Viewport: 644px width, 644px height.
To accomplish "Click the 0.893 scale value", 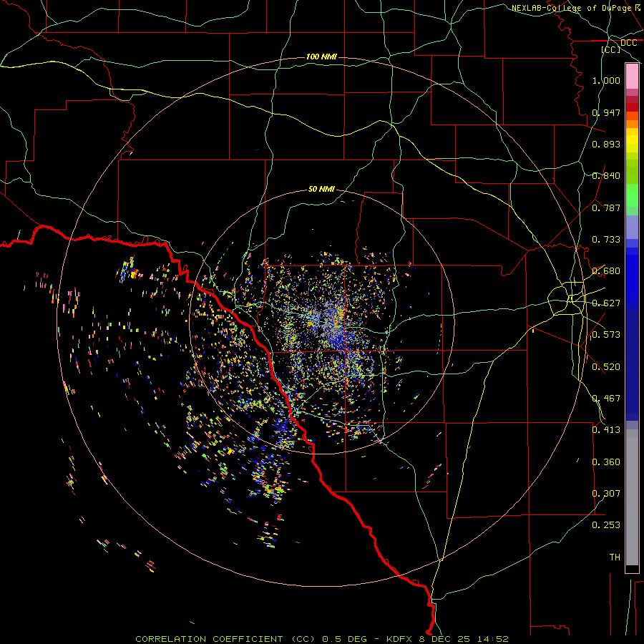I will 606,144.
